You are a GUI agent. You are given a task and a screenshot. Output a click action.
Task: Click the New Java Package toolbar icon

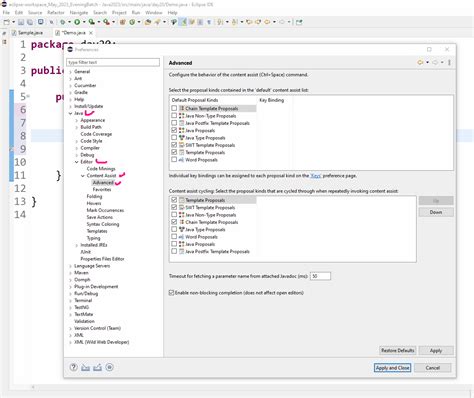pos(123,22)
